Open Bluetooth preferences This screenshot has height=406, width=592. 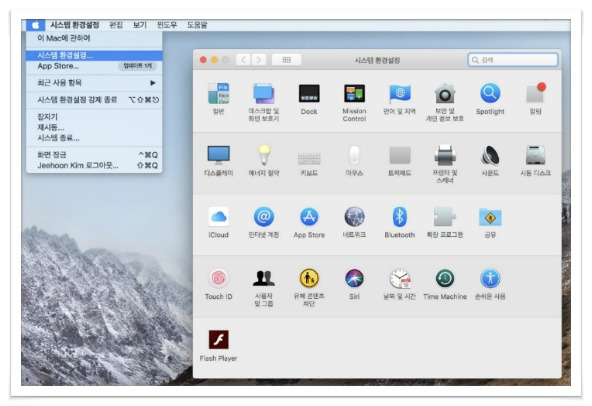click(399, 217)
